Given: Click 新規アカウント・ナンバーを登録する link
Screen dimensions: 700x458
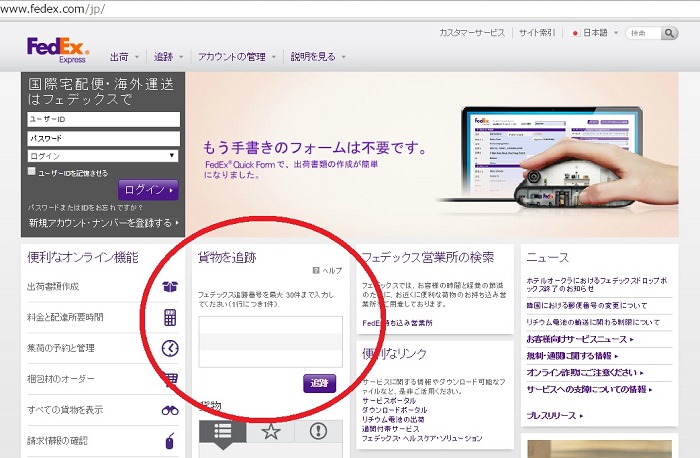Looking at the screenshot, I should click(104, 223).
